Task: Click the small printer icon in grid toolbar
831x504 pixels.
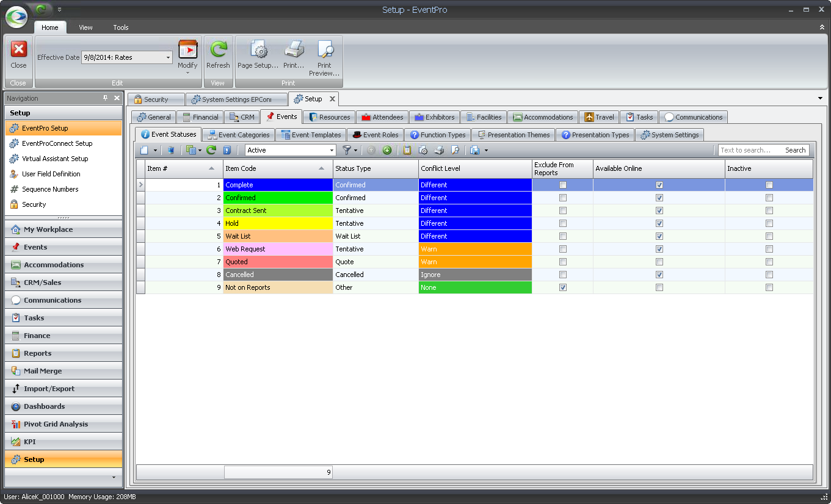Action: (x=439, y=150)
